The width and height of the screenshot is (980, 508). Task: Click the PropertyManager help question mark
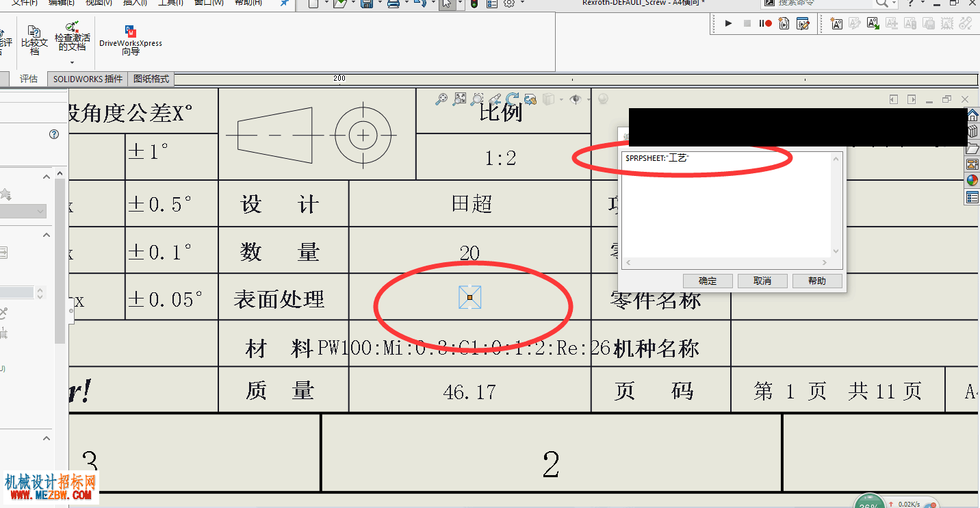coord(54,134)
